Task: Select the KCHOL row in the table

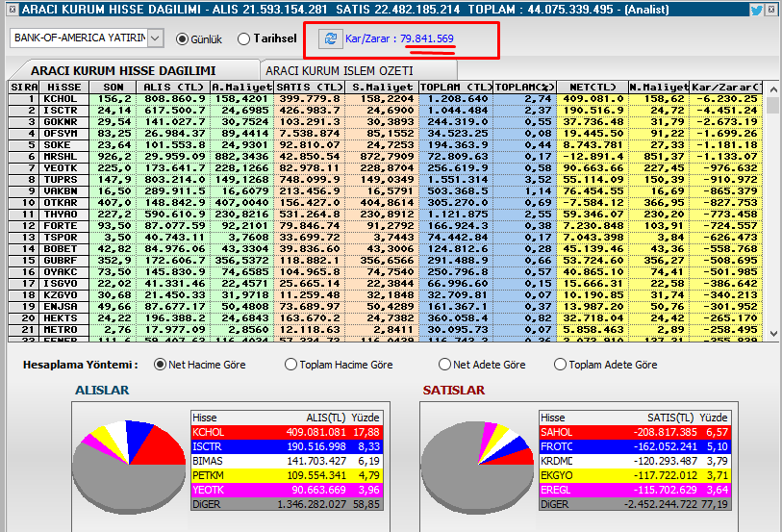Action: tap(386, 99)
